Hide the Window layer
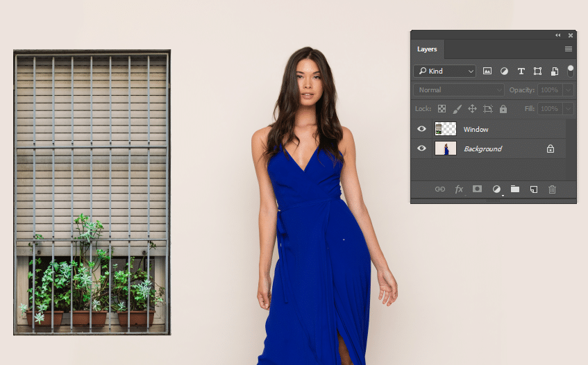This screenshot has width=588, height=365. 421,129
